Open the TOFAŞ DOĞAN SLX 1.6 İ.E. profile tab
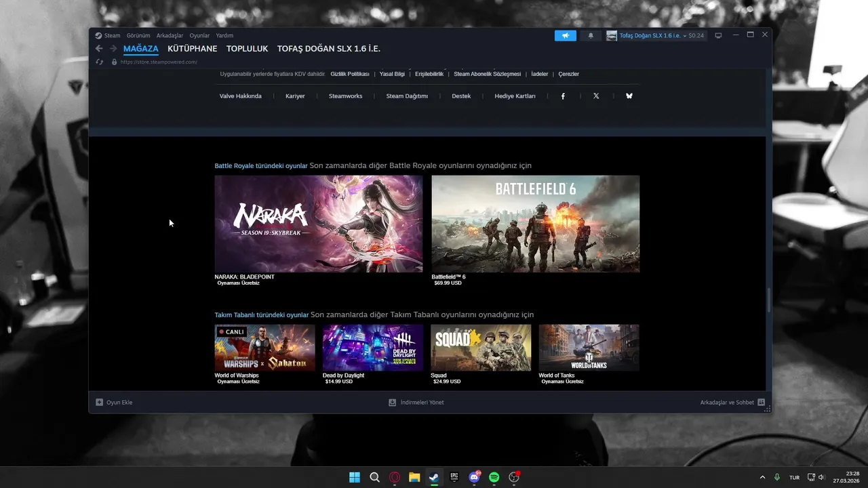 pos(329,49)
